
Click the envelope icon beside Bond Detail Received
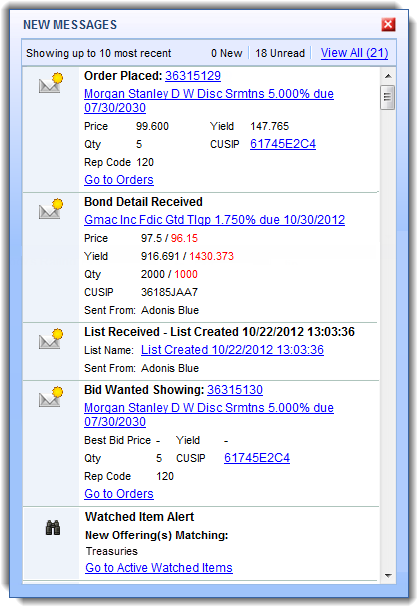tap(51, 209)
